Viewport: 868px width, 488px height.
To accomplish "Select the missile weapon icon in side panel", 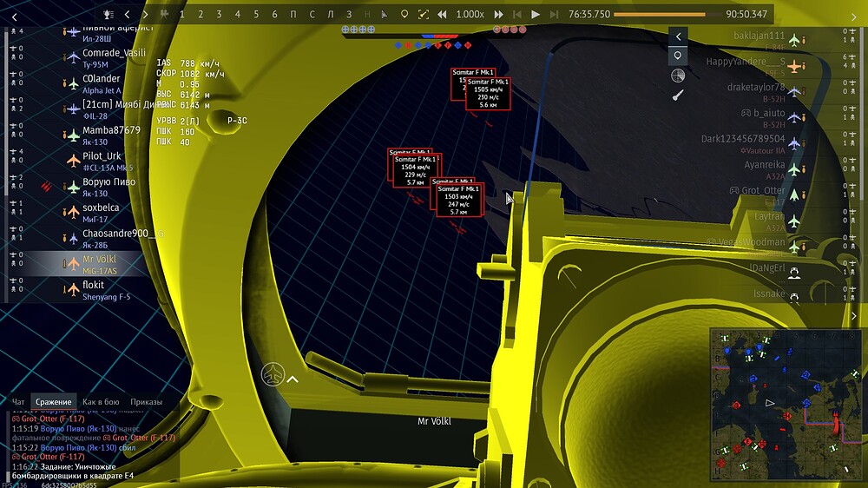I will click(678, 96).
